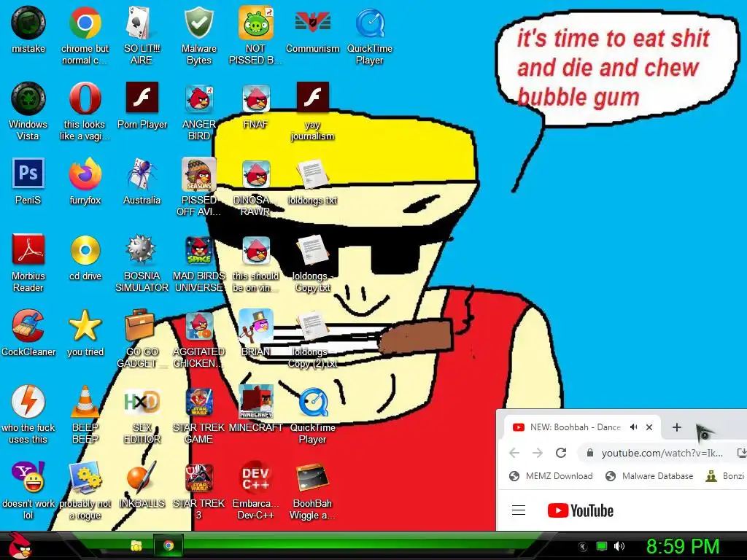747x560 pixels.
Task: Click the Chrome address bar with youtube.com URL
Action: (662, 453)
